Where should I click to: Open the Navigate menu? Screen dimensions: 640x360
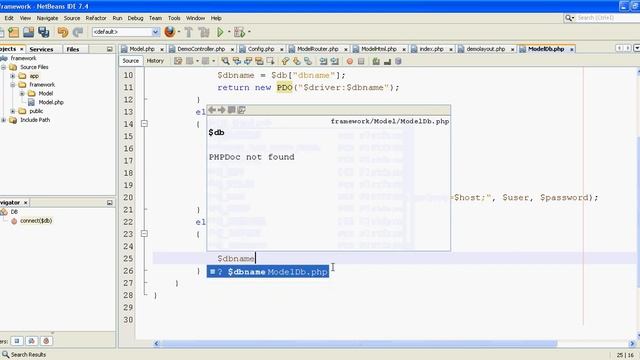tap(47, 18)
